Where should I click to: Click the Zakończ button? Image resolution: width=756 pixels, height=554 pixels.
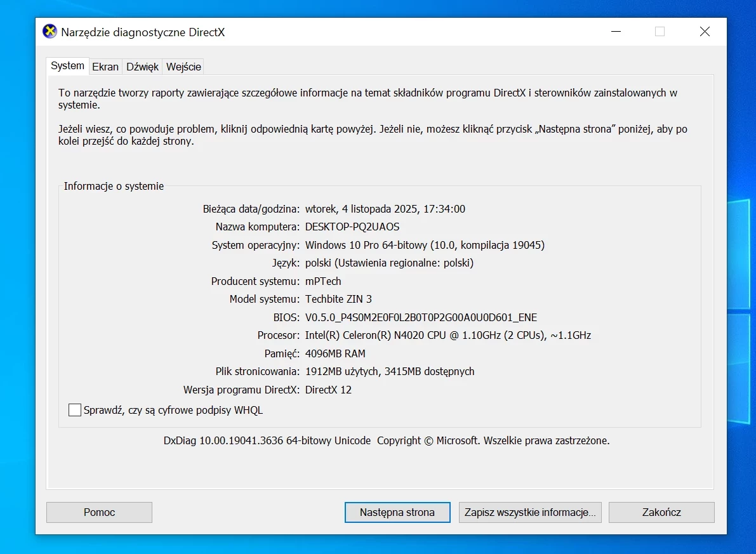661,512
